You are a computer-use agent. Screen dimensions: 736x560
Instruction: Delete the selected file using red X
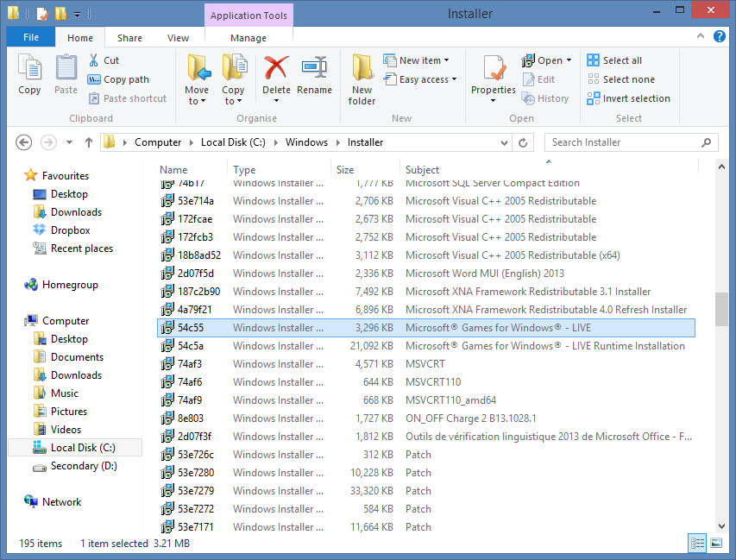point(276,75)
